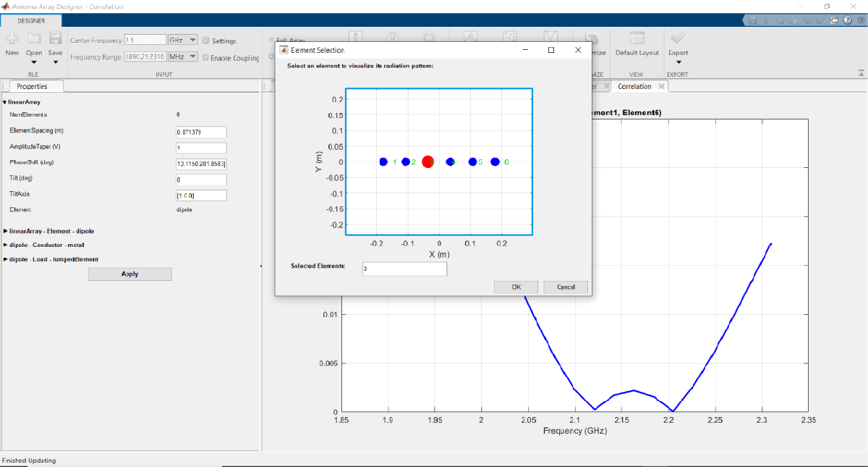Screen dimensions: 868x467
Task: Click the Selected Elements input field
Action: (x=404, y=269)
